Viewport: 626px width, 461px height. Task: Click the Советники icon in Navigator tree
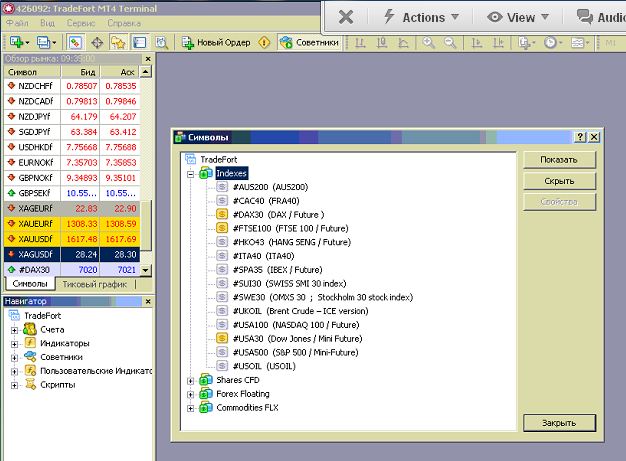(30, 356)
